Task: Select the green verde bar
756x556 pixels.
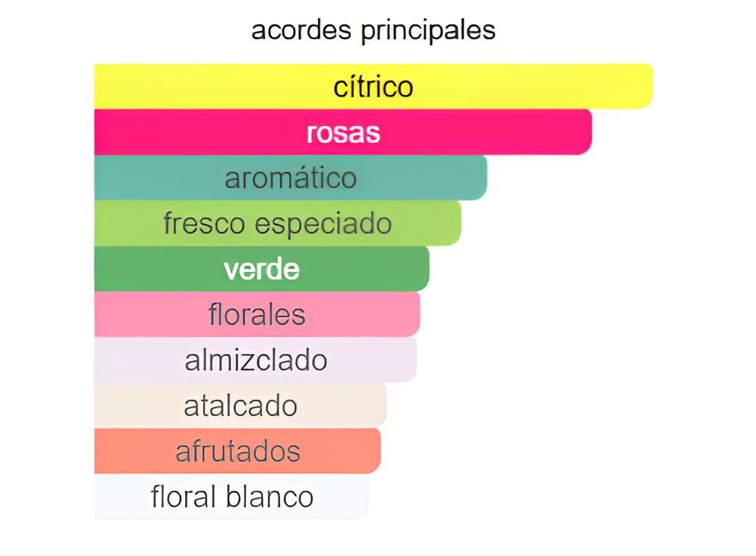Action: (x=262, y=269)
